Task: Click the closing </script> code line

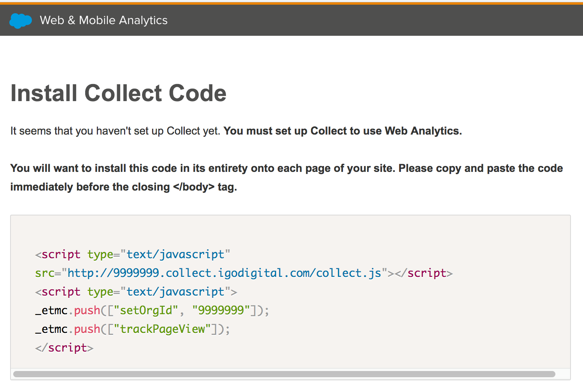Action: [64, 348]
